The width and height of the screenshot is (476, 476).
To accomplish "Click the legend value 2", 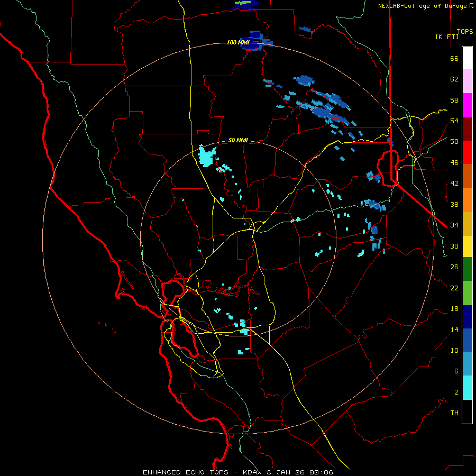I will [456, 392].
